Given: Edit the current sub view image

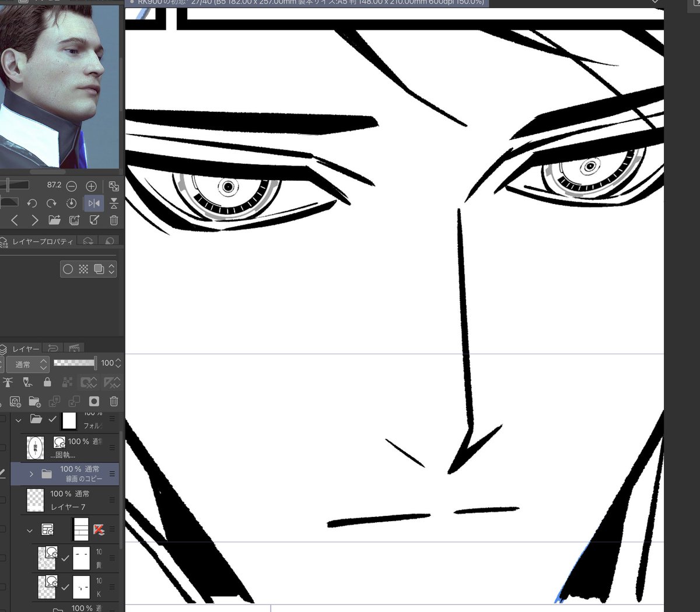Looking at the screenshot, I should [94, 220].
